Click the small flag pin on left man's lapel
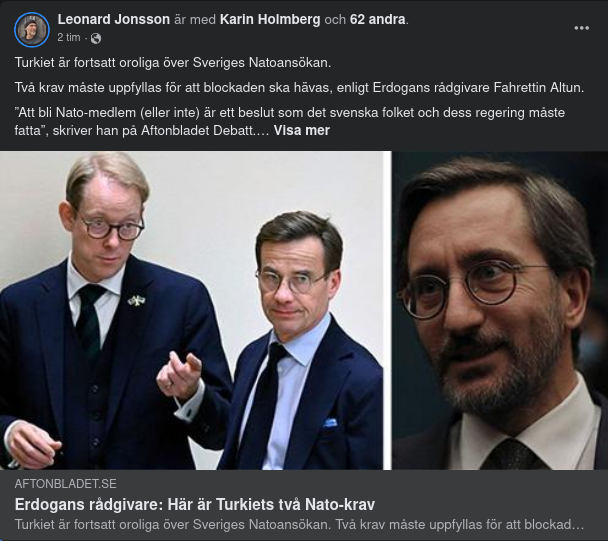This screenshot has height=541, width=608. coord(136,300)
